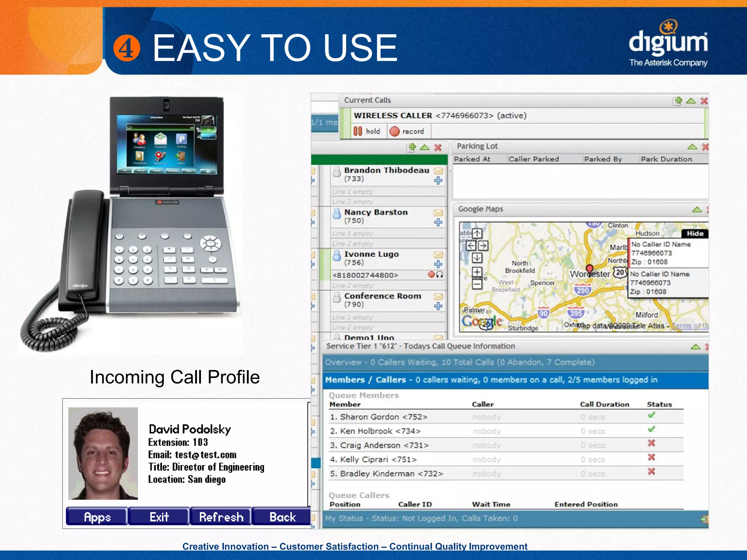
Task: Click user icon for Nancy Barston
Action: pos(337,214)
